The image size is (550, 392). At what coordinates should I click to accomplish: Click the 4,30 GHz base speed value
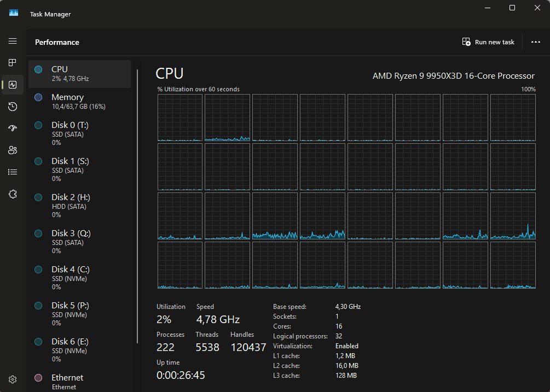(348, 307)
